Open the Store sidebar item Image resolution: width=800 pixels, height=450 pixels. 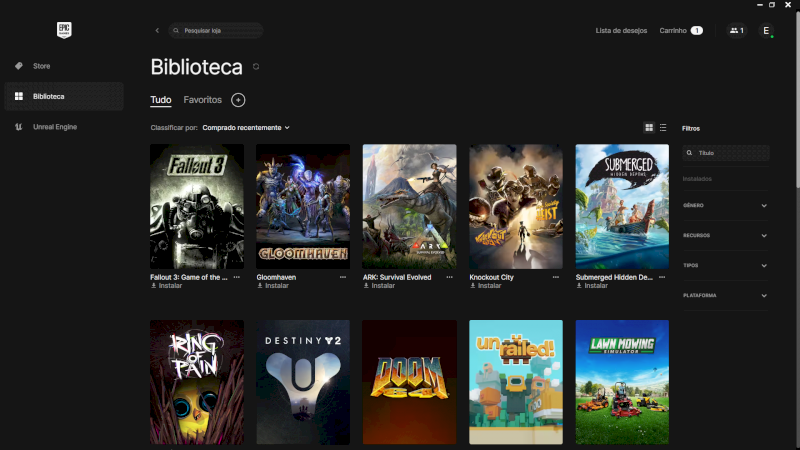point(64,66)
